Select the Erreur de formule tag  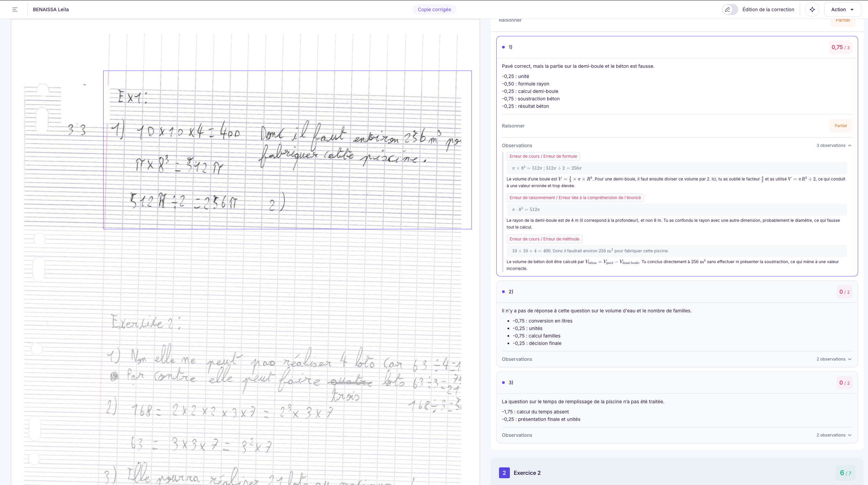point(543,156)
